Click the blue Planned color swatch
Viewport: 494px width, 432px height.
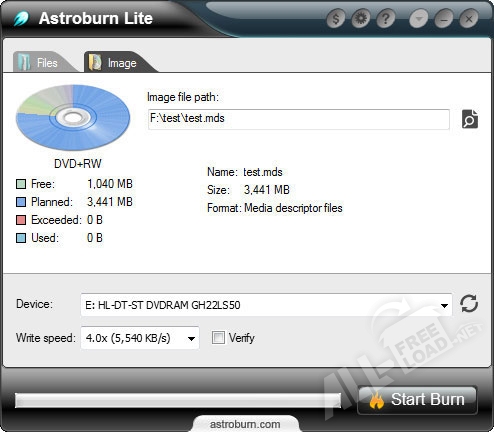coord(21,202)
